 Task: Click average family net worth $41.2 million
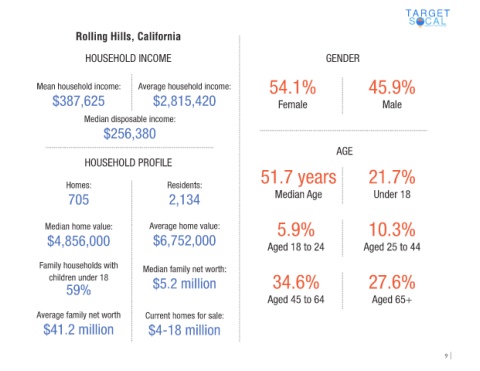tap(78, 330)
